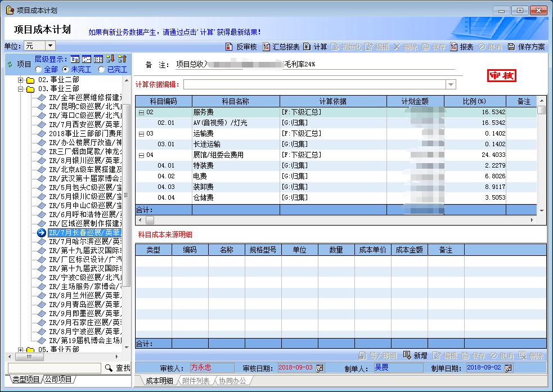Select the 未完工 radio button
Viewport: 553px width, 392px height.
pos(65,69)
